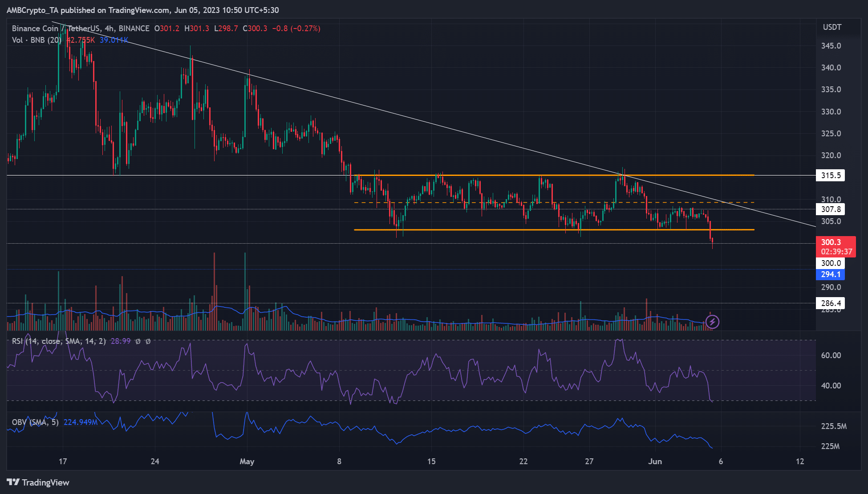Click the 40.00 level on the RSI axis
Screen dimensions: 868x494
click(x=831, y=386)
